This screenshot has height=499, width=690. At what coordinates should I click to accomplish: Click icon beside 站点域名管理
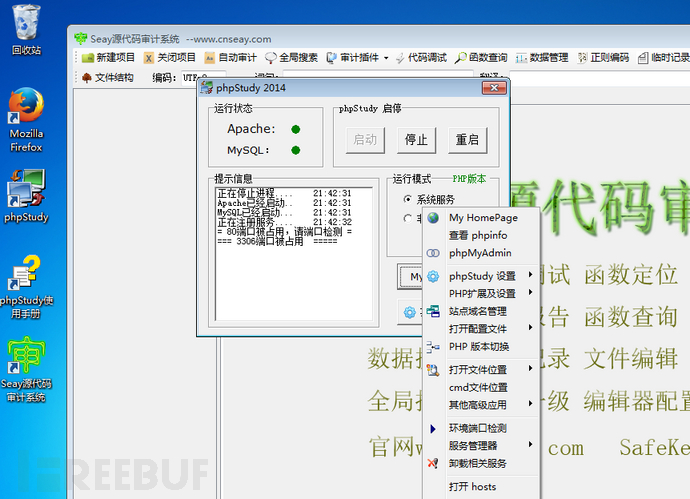click(x=433, y=311)
